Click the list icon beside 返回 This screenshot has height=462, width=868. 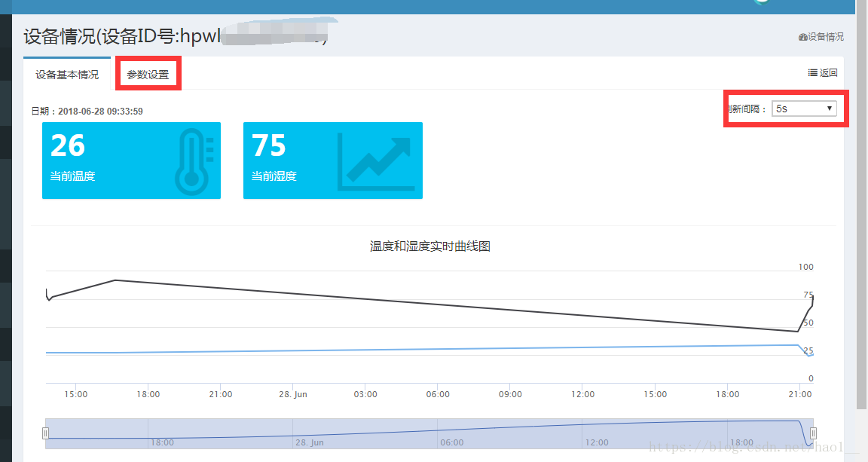(x=813, y=72)
